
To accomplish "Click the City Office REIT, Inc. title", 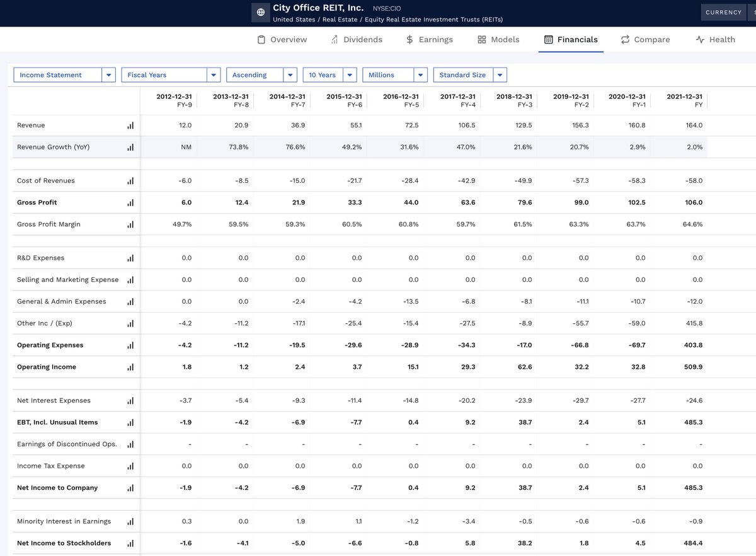I will pos(318,8).
